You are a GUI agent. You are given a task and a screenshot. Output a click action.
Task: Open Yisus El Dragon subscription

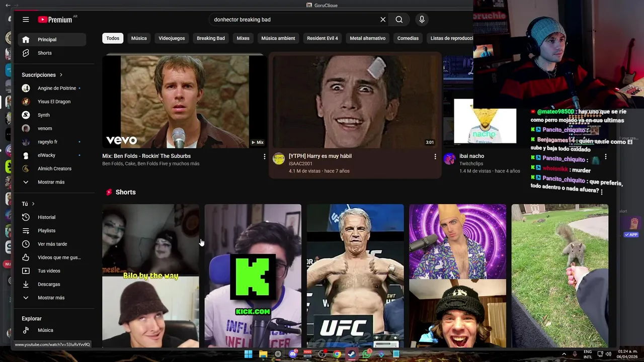(x=52, y=102)
